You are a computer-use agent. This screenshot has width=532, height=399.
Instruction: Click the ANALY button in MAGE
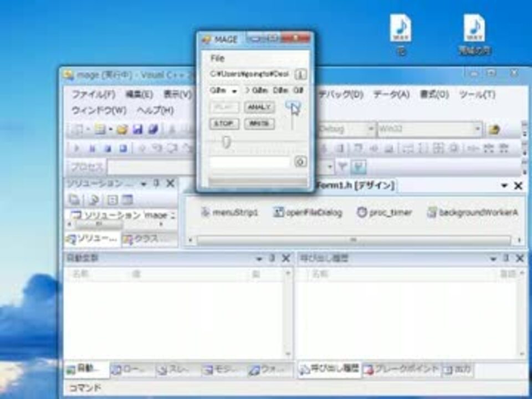coord(259,107)
